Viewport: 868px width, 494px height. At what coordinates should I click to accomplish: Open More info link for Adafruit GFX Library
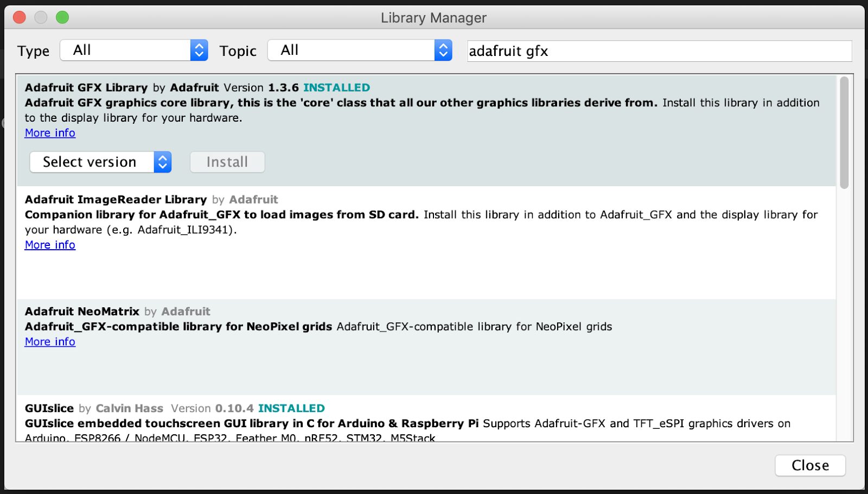(50, 133)
